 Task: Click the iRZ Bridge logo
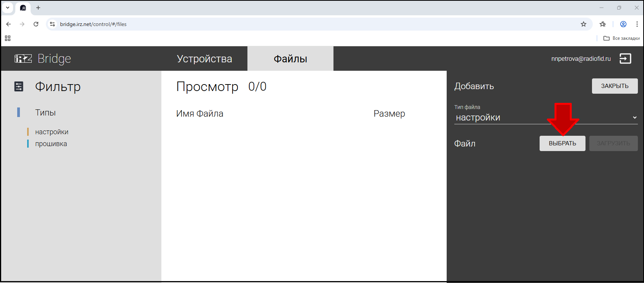[x=42, y=59]
